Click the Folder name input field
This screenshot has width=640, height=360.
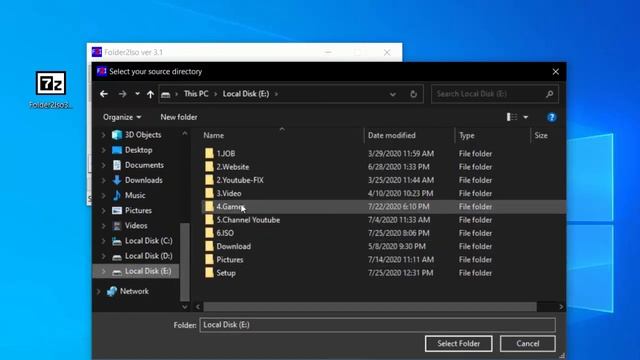(378, 325)
